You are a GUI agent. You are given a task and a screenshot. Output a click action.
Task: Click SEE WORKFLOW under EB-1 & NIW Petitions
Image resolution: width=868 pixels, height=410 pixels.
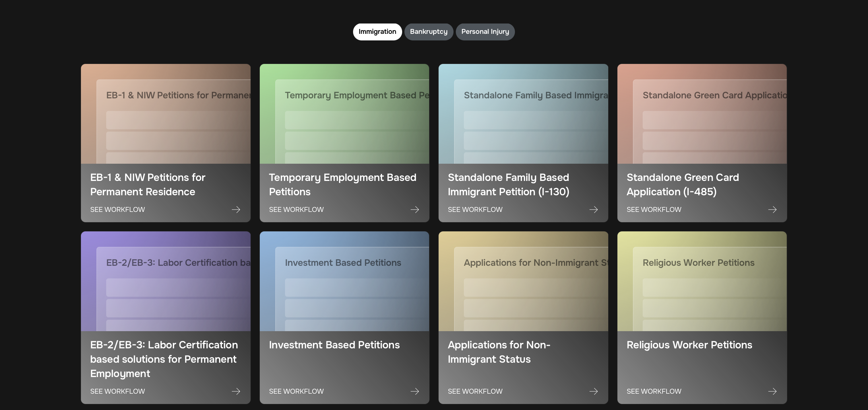117,210
